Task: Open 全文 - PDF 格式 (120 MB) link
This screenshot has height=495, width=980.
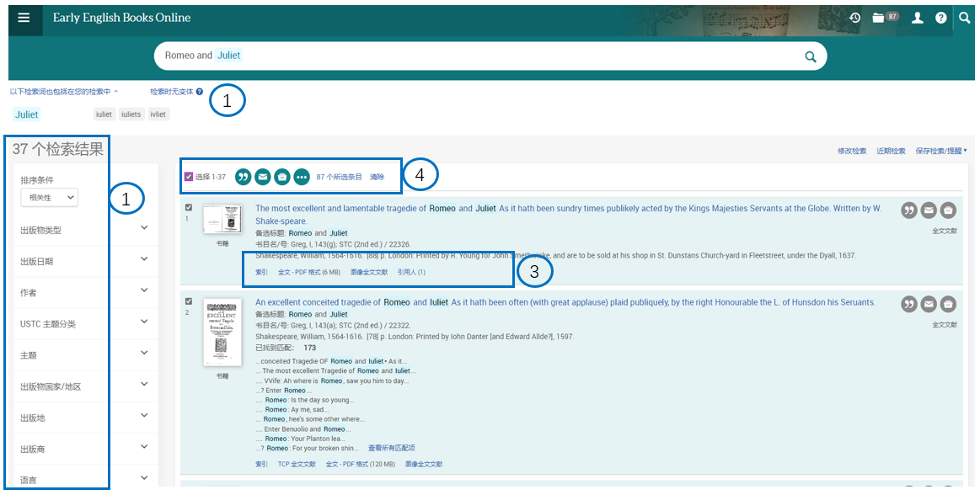Action: click(x=361, y=465)
